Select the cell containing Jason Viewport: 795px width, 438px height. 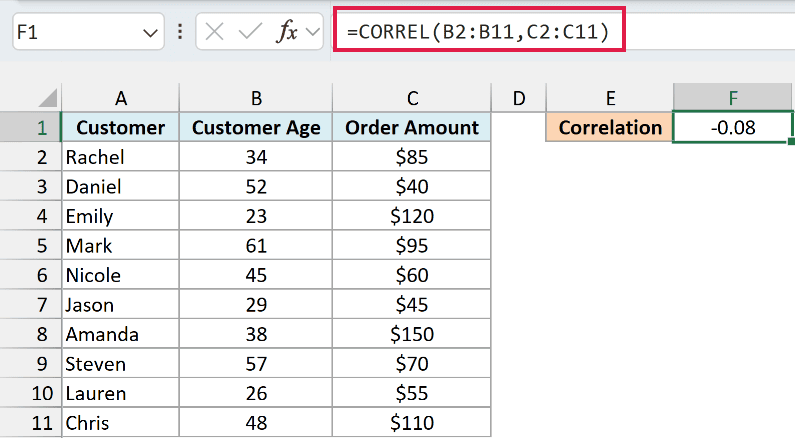[x=121, y=305]
